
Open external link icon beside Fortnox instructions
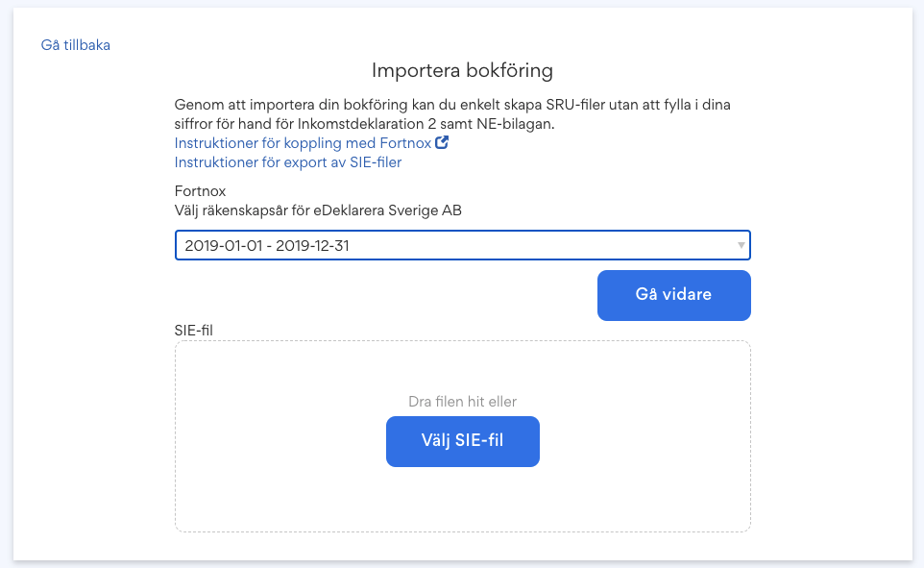pos(442,142)
